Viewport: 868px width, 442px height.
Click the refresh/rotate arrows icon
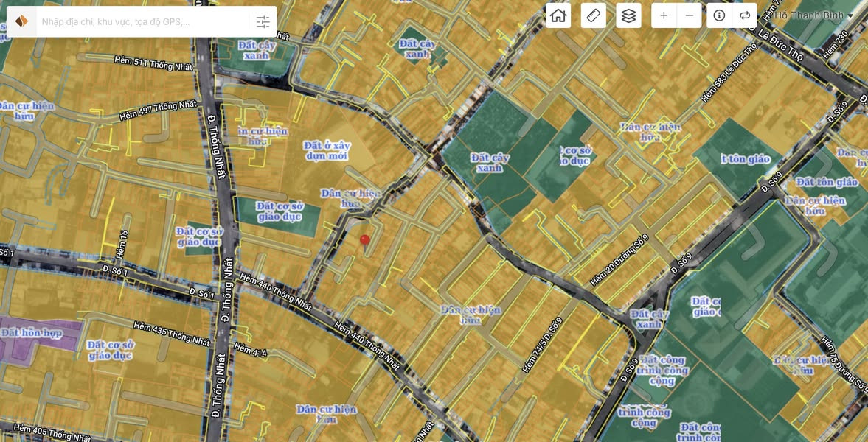pos(745,15)
